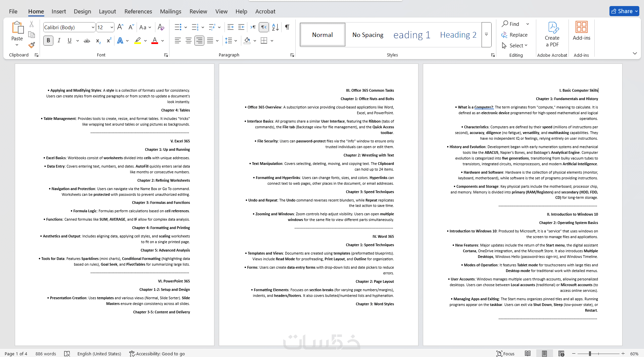Sort the selected text alphabetically

276,27
